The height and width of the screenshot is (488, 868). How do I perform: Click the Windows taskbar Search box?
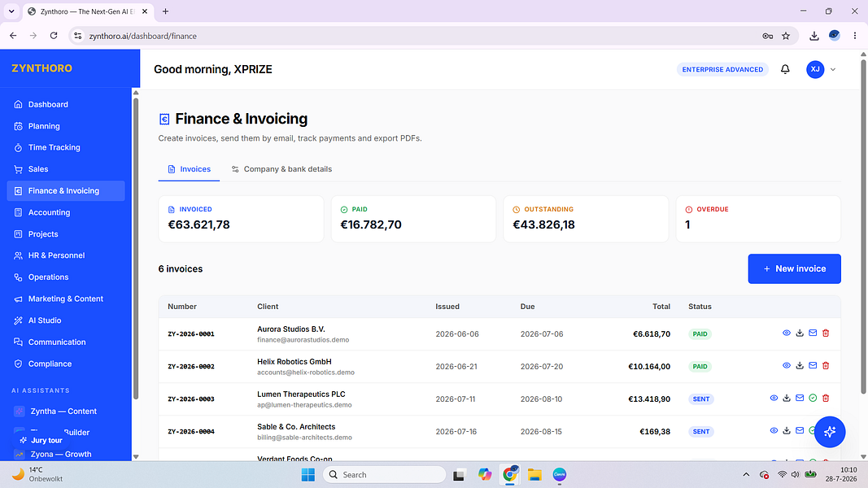click(x=385, y=475)
